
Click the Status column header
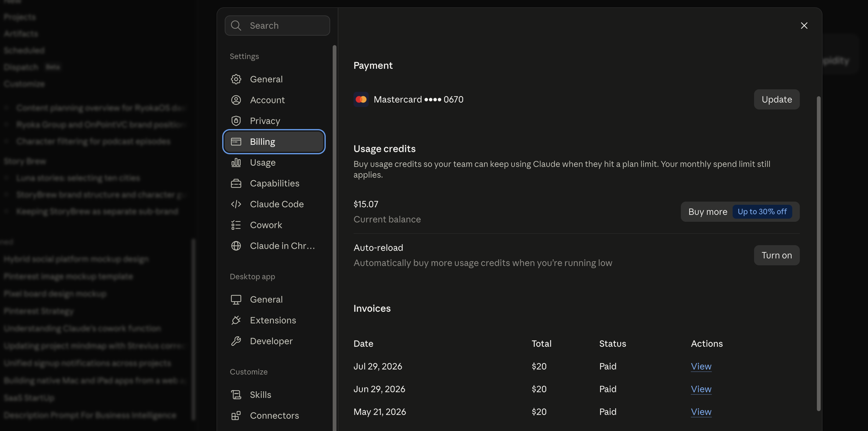tap(613, 344)
